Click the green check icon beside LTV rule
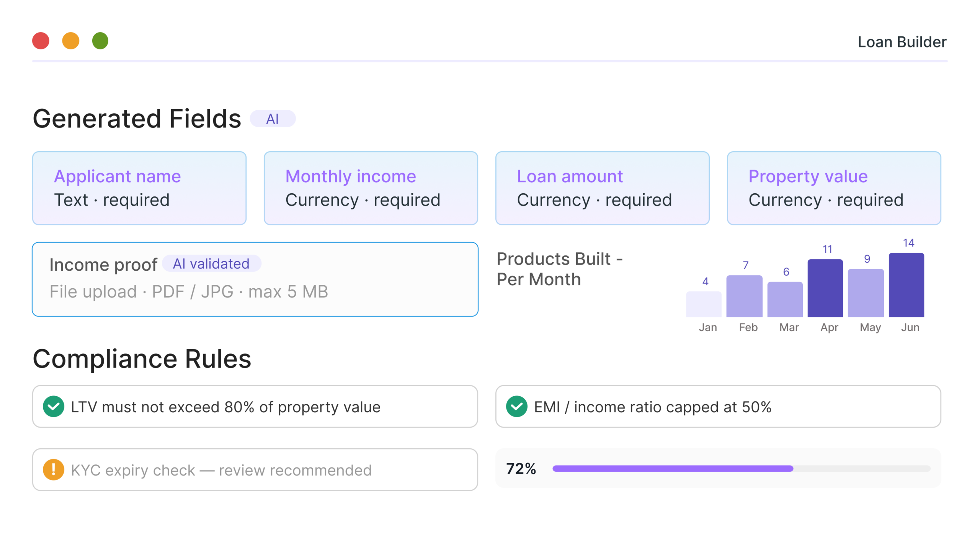Viewport: 980px width, 549px height. (x=54, y=406)
